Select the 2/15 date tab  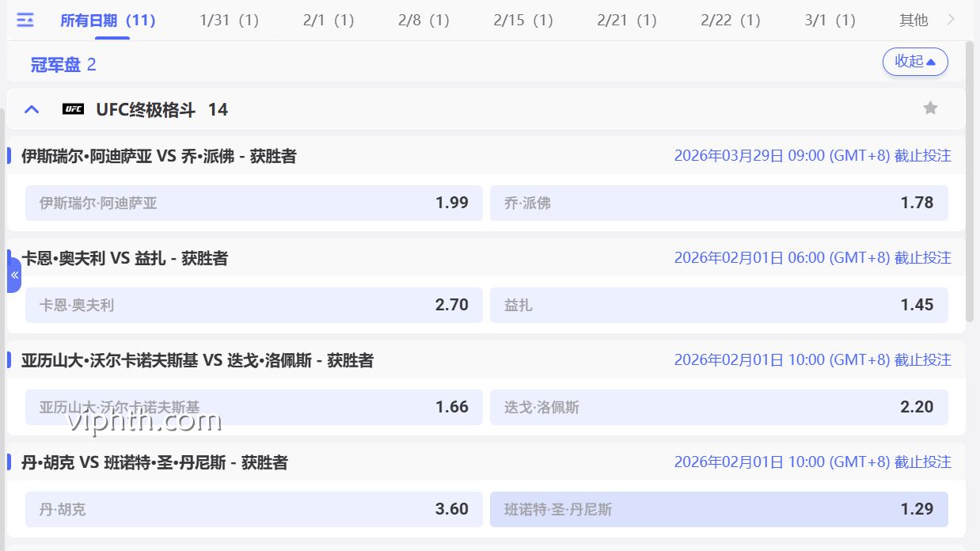click(522, 20)
